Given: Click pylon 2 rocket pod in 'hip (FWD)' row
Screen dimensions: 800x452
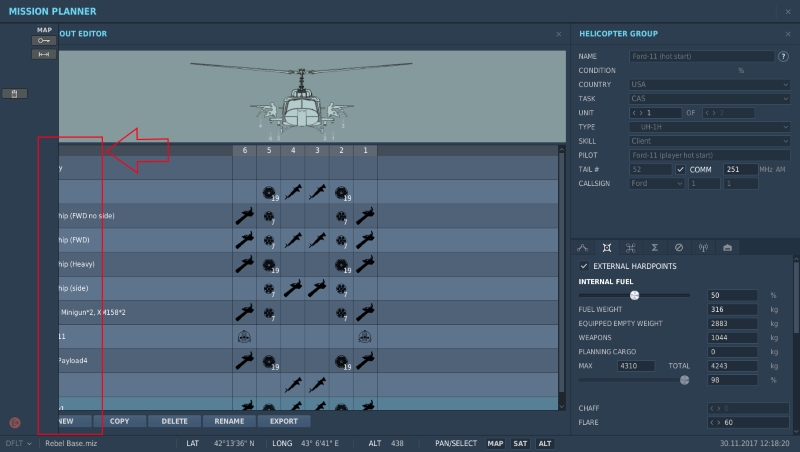Looking at the screenshot, I should (x=341, y=241).
